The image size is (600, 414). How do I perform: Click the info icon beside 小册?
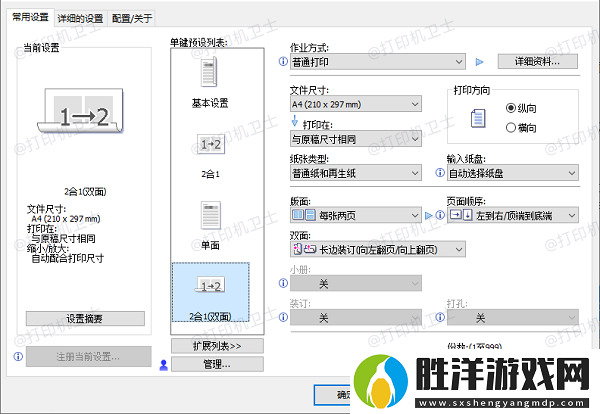tap(283, 283)
